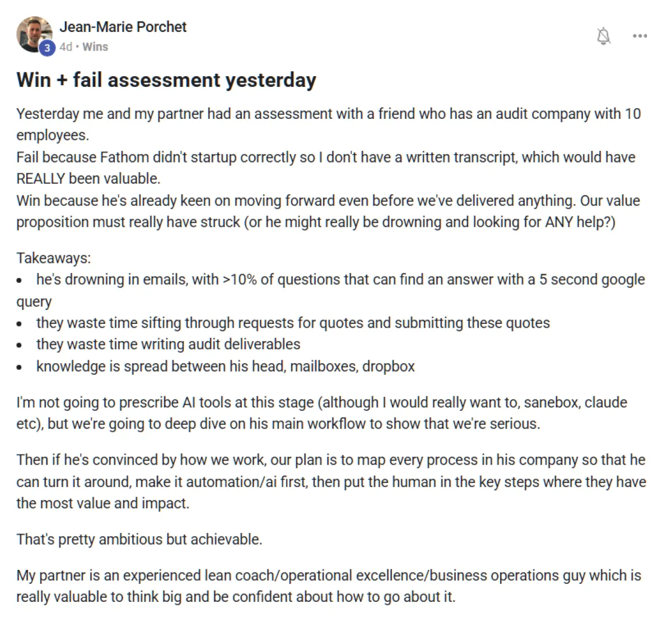Open the three-dot more options menu
Viewport: 672px width, 622px height.
point(640,36)
